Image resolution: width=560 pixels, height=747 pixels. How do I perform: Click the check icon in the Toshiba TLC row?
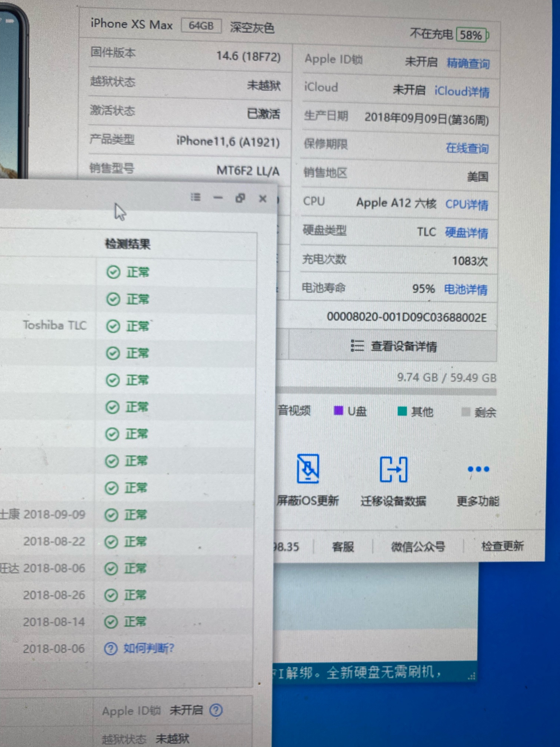click(113, 326)
